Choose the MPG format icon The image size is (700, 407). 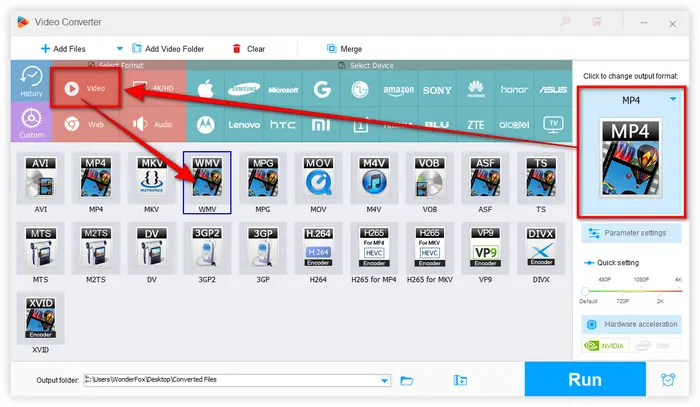coord(263,177)
